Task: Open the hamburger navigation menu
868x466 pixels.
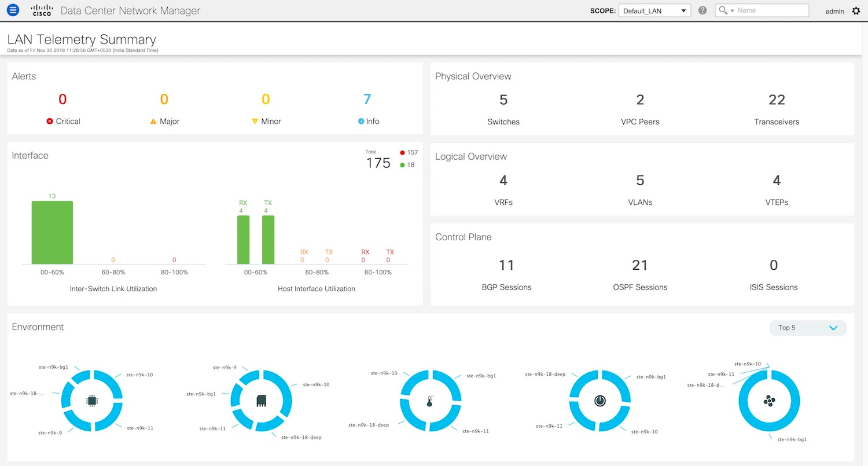Action: 13,10
